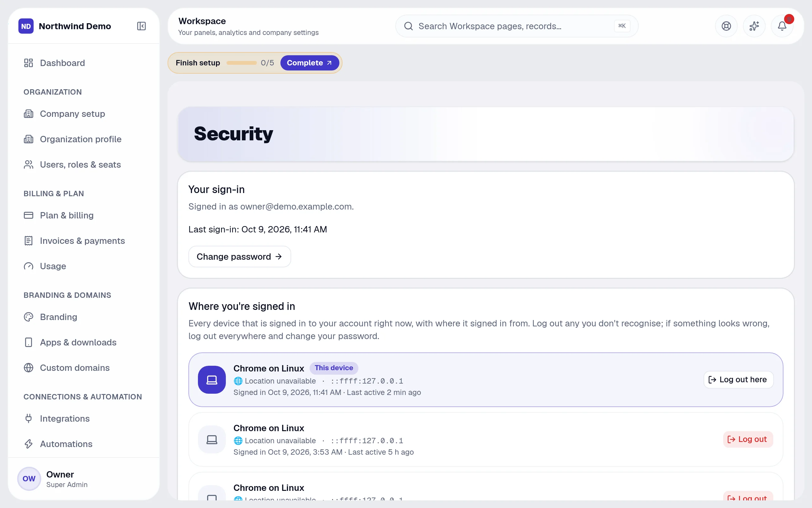Click the Automations lightning icon

coord(29,444)
